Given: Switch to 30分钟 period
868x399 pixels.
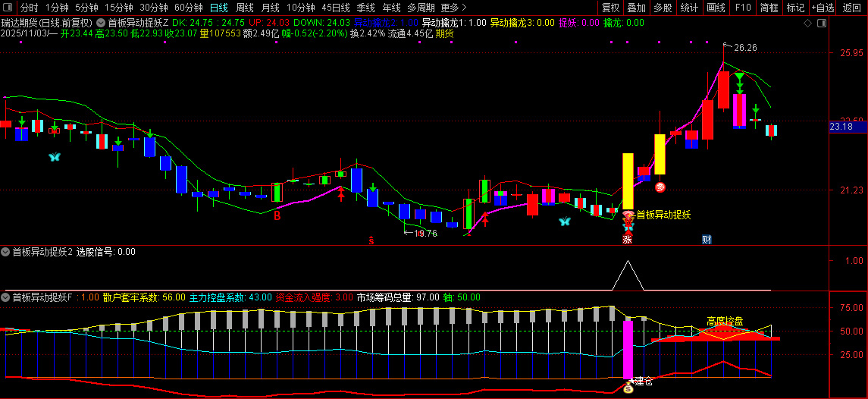Looking at the screenshot, I should (154, 8).
